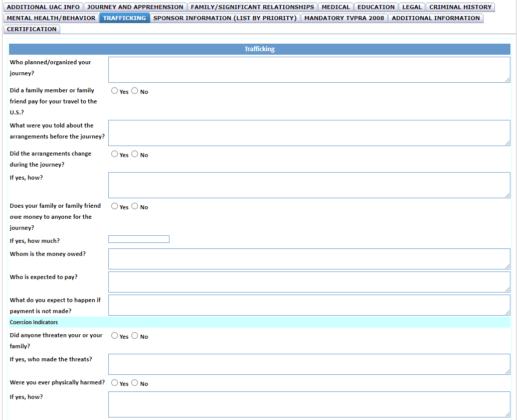Screen dimensions: 521x420
Task: Switch to Mental Health/Behavior tab
Action: tap(51, 18)
